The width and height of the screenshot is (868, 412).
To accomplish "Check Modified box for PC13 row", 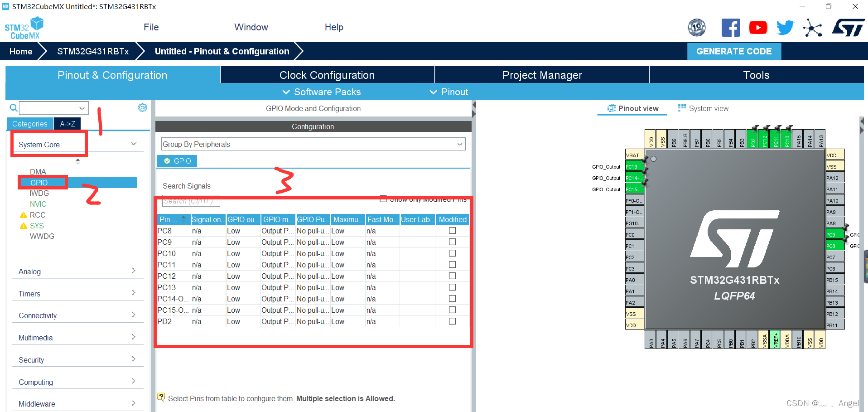I will point(452,287).
